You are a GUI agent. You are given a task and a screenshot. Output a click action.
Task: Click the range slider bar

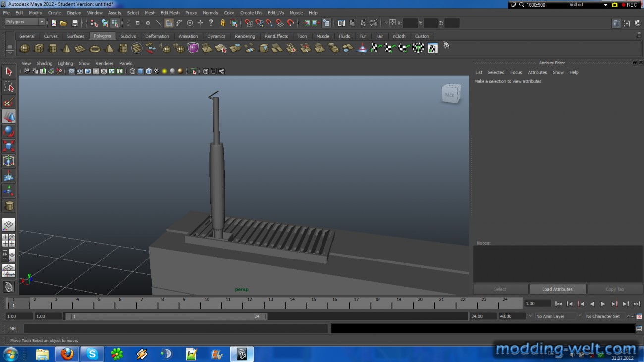coord(166,316)
